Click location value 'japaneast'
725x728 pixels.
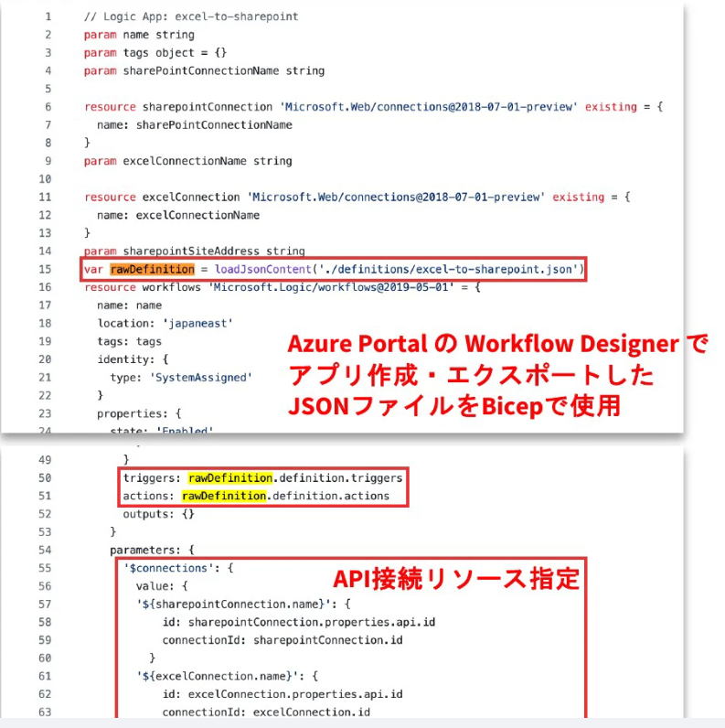[x=197, y=324]
